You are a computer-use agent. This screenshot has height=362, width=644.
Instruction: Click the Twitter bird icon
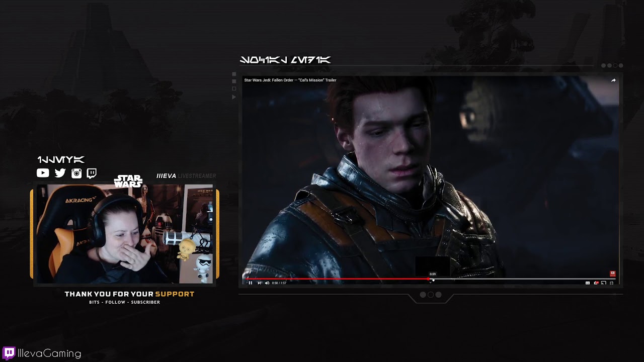tap(60, 173)
